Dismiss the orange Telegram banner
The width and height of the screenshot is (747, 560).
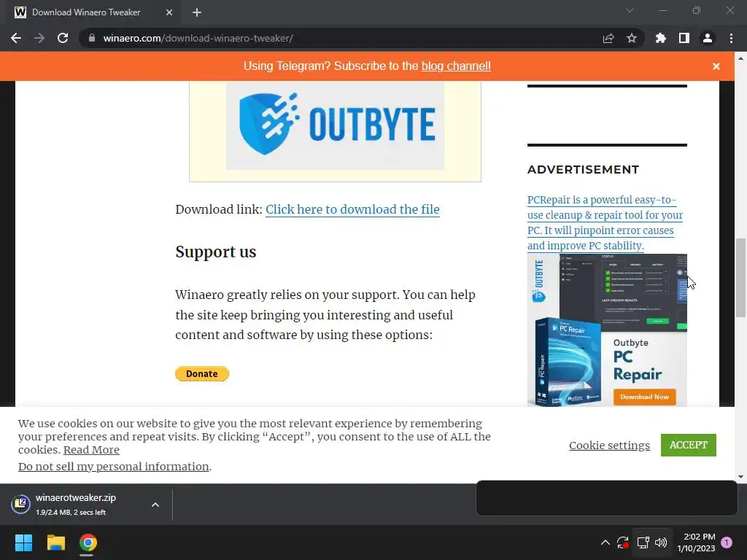(716, 66)
